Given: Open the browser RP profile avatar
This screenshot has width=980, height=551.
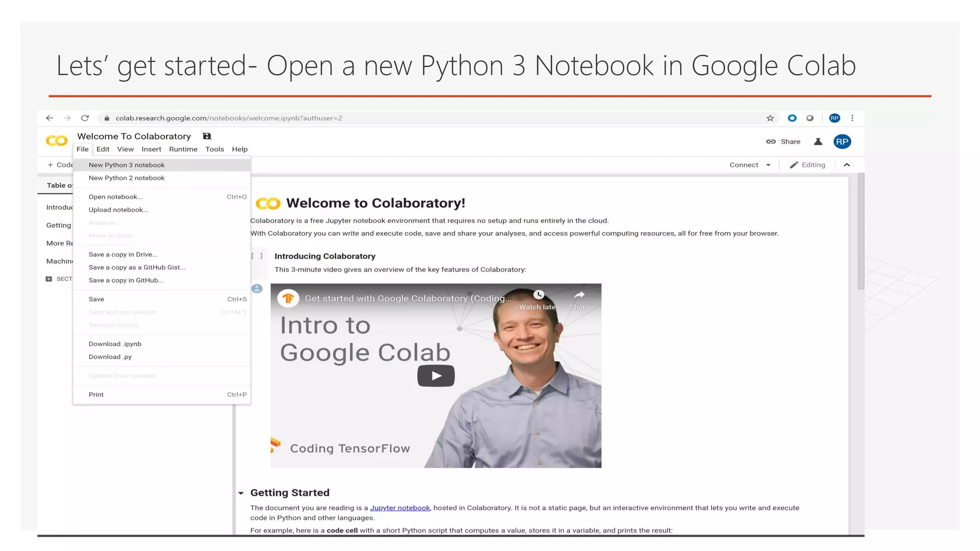Looking at the screenshot, I should click(x=835, y=118).
